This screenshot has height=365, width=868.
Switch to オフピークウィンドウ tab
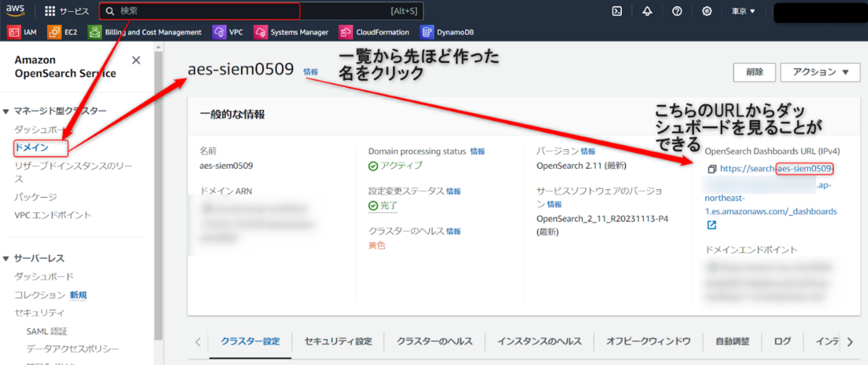648,341
